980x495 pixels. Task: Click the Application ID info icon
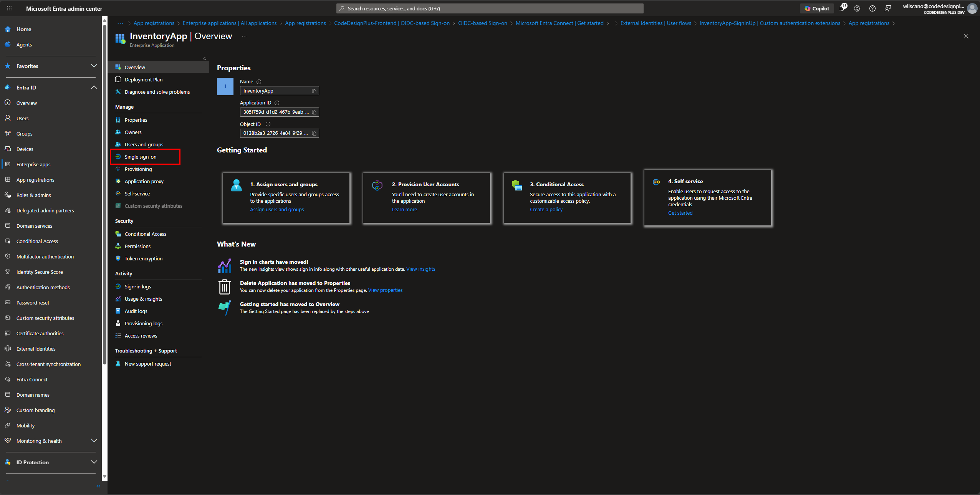click(x=277, y=103)
